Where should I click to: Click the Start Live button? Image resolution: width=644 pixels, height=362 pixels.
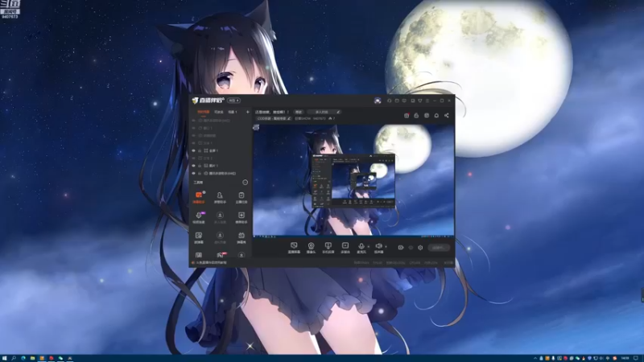(438, 248)
